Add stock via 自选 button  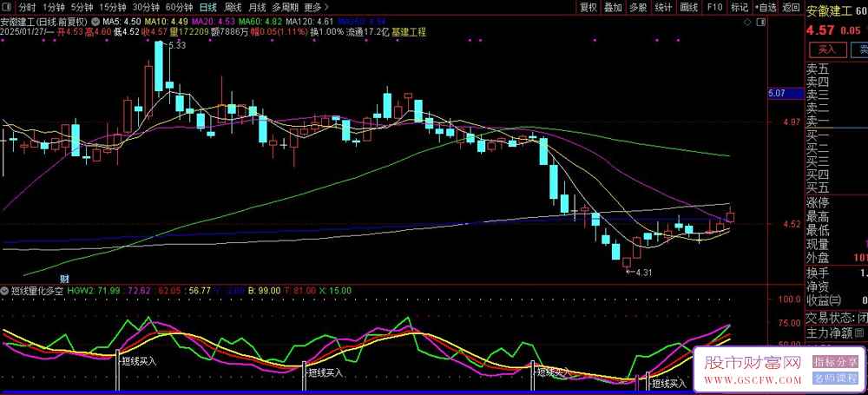764,7
